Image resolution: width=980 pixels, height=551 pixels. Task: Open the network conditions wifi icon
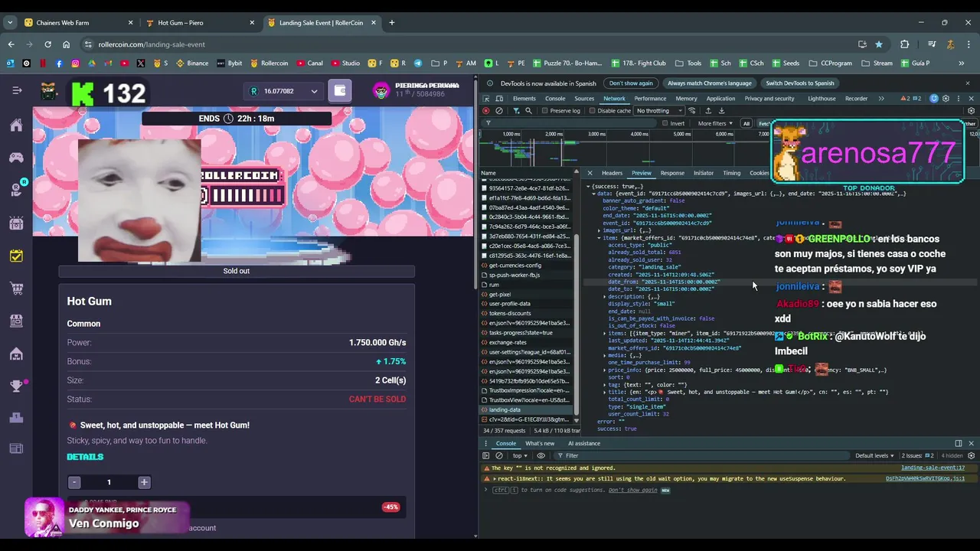(x=691, y=111)
